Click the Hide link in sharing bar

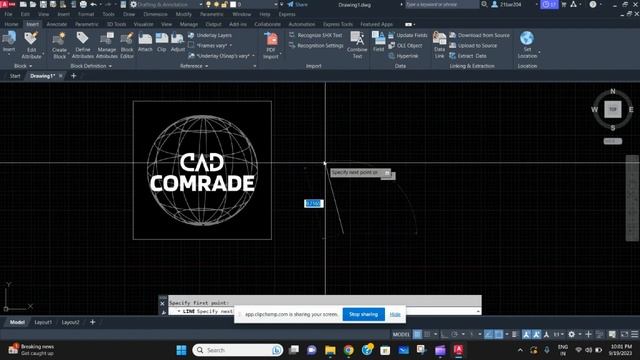pos(395,314)
